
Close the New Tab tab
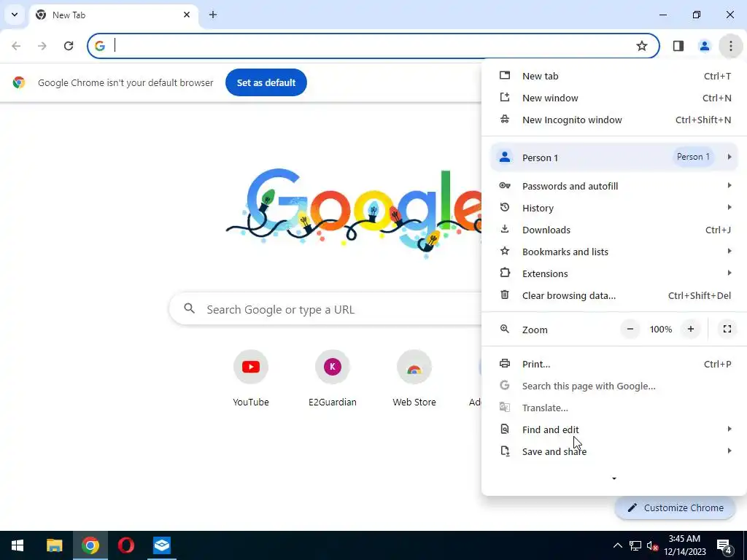point(187,15)
